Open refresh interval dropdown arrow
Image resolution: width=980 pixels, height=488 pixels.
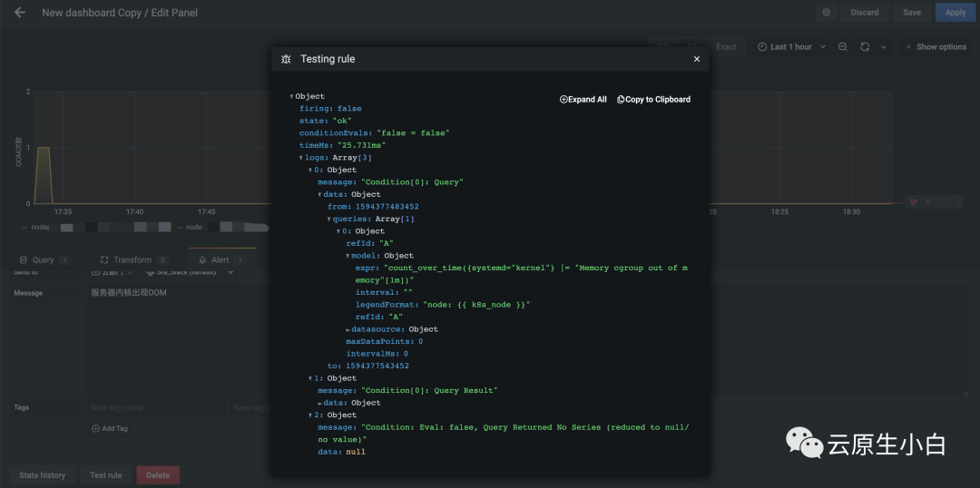883,47
